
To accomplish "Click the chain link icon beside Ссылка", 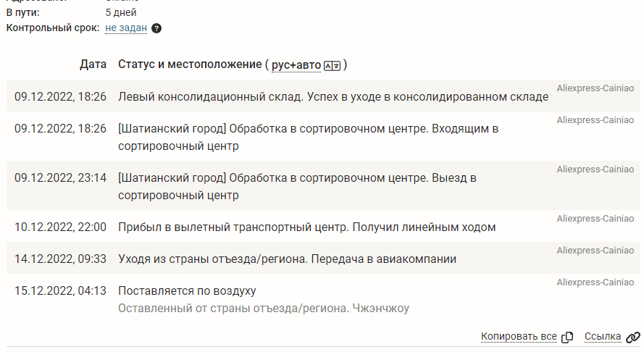I will (633, 337).
